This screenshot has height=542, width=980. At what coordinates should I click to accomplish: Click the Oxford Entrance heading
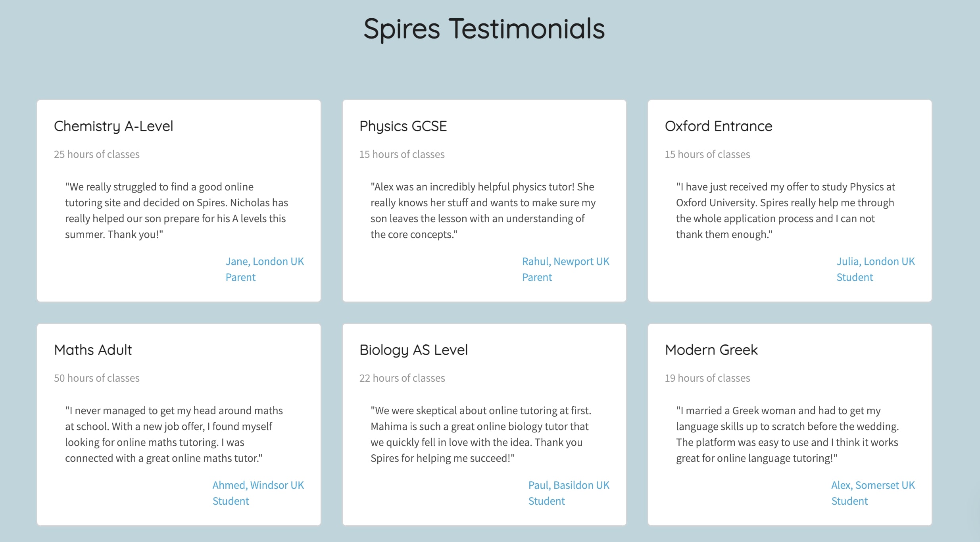point(719,126)
